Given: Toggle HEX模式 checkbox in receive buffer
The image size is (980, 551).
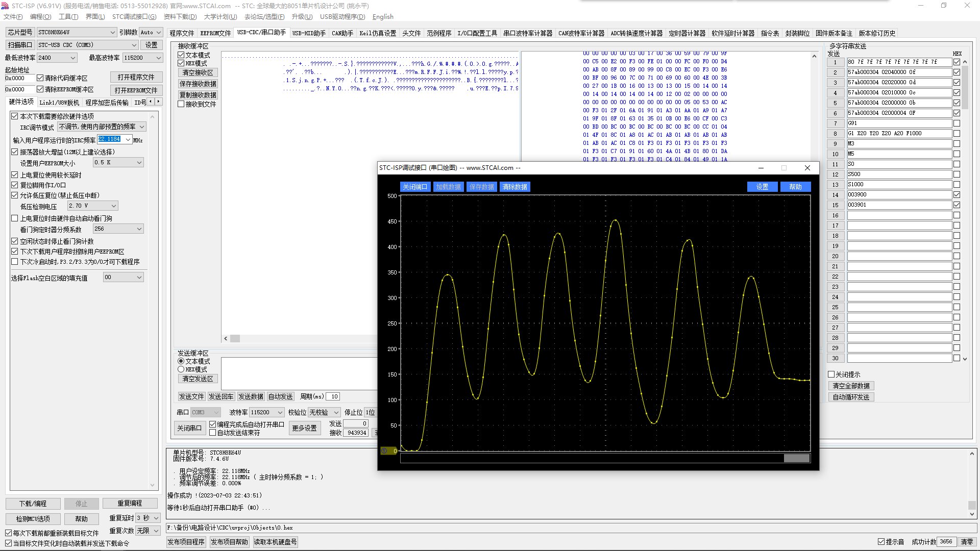Looking at the screenshot, I should (181, 63).
